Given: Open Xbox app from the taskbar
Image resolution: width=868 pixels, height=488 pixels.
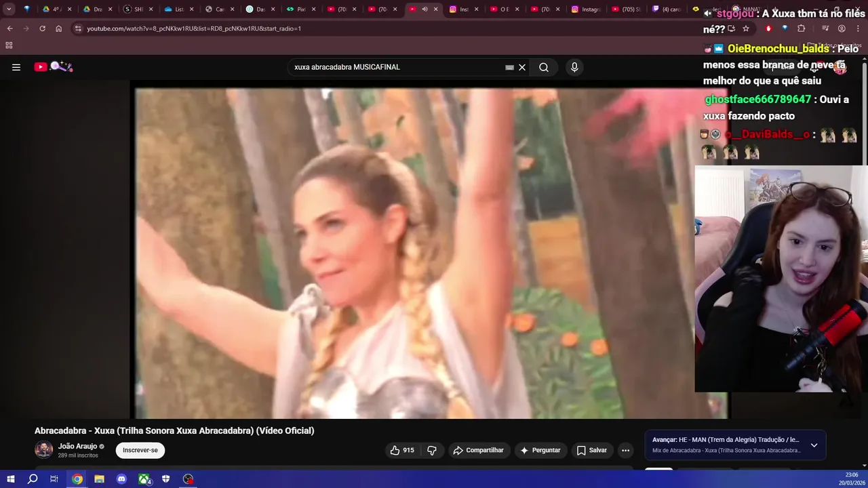Looking at the screenshot, I should (x=144, y=479).
